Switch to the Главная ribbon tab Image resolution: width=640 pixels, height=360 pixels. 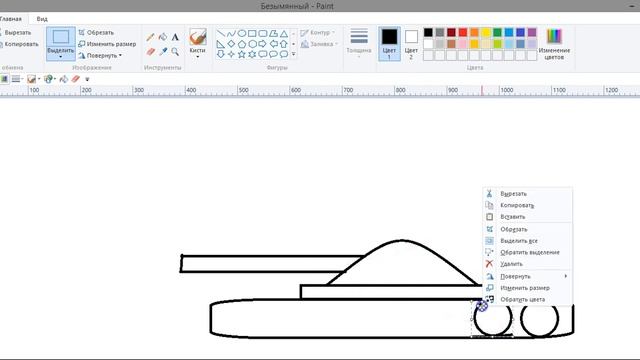(x=11, y=19)
